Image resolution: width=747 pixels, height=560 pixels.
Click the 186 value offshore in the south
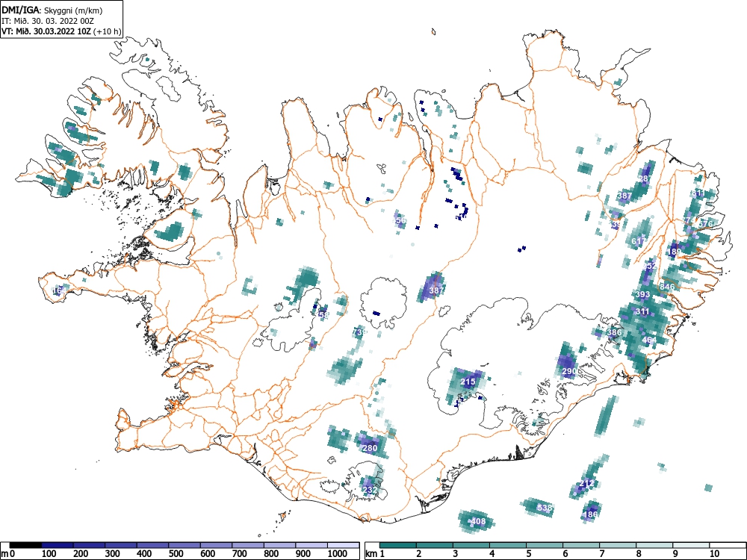pos(590,514)
